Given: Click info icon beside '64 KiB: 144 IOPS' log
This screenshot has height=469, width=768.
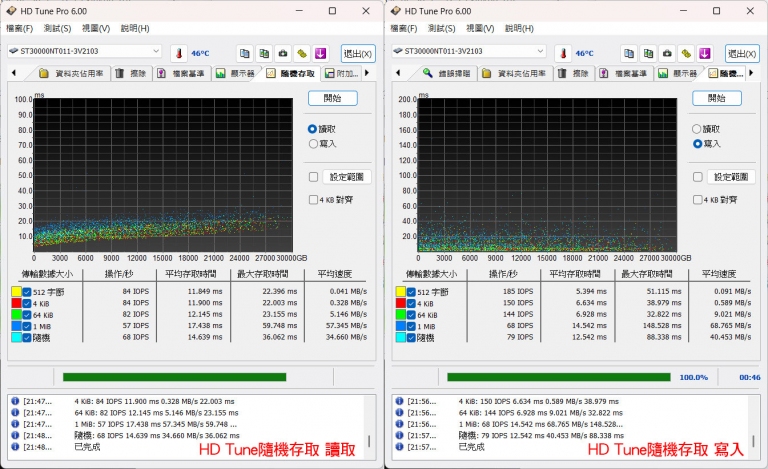Looking at the screenshot, I should click(x=399, y=413).
